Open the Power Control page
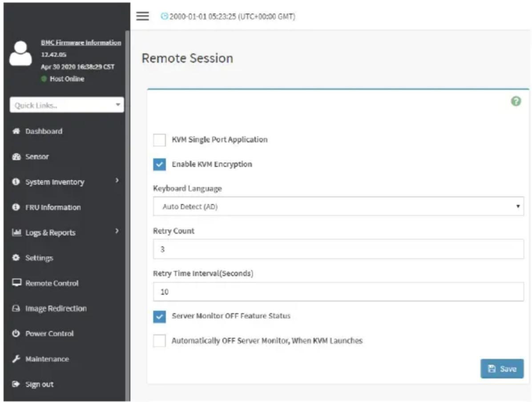The height and width of the screenshot is (402, 532). [x=49, y=333]
